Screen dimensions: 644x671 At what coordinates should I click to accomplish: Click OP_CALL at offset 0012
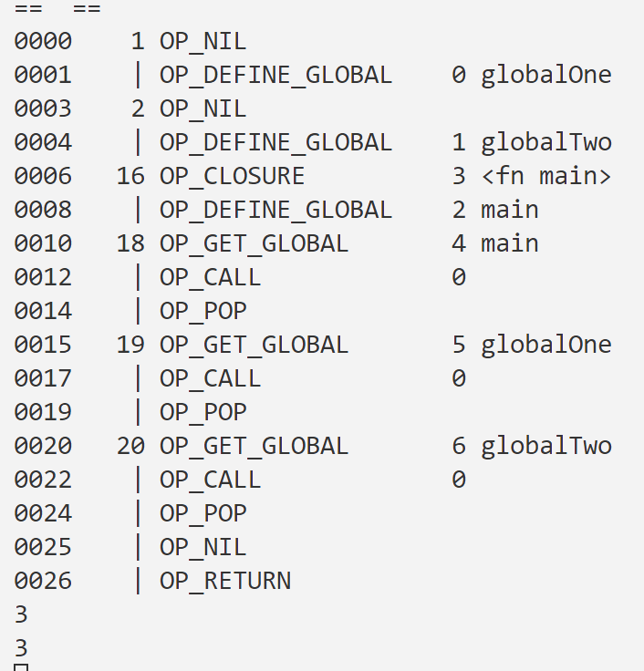210,277
